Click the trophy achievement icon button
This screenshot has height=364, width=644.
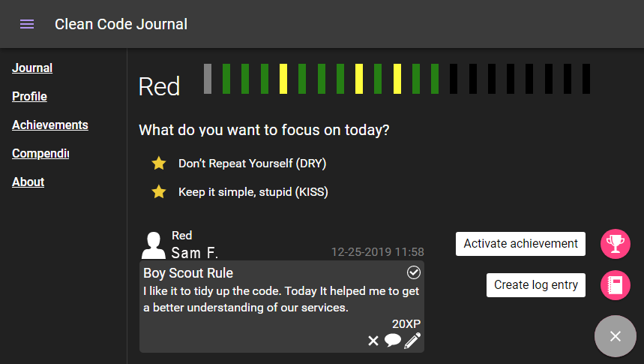coord(616,244)
